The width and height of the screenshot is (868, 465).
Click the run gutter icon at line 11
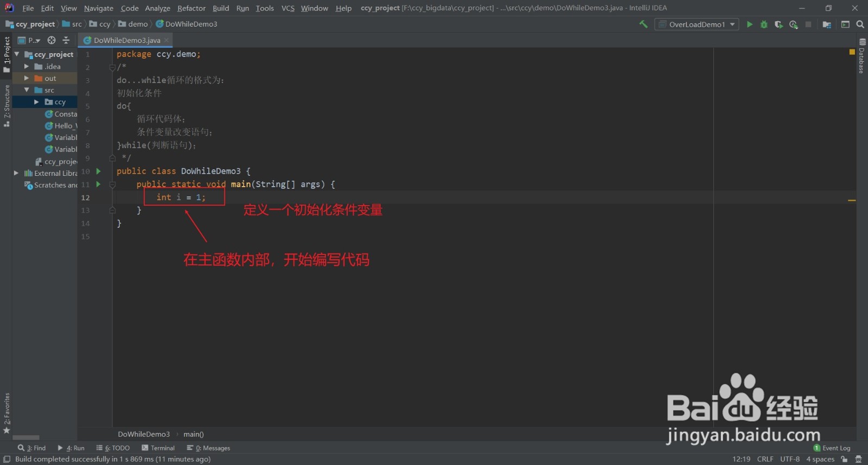[x=99, y=184]
